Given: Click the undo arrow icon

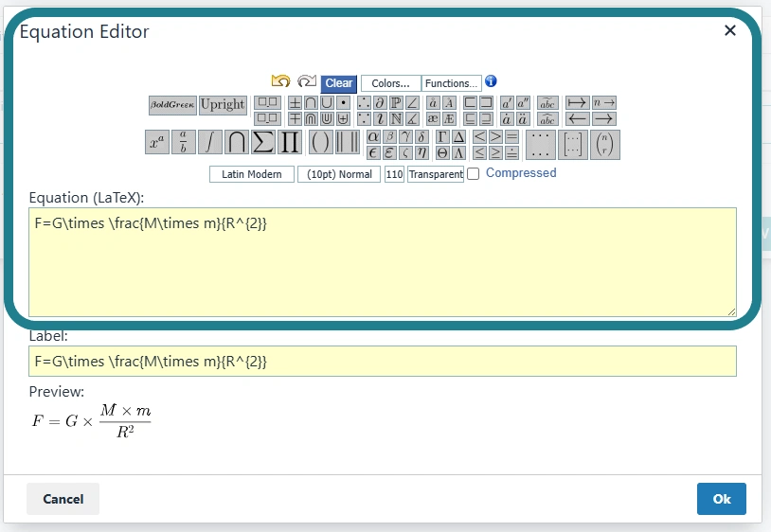Looking at the screenshot, I should pos(280,80).
